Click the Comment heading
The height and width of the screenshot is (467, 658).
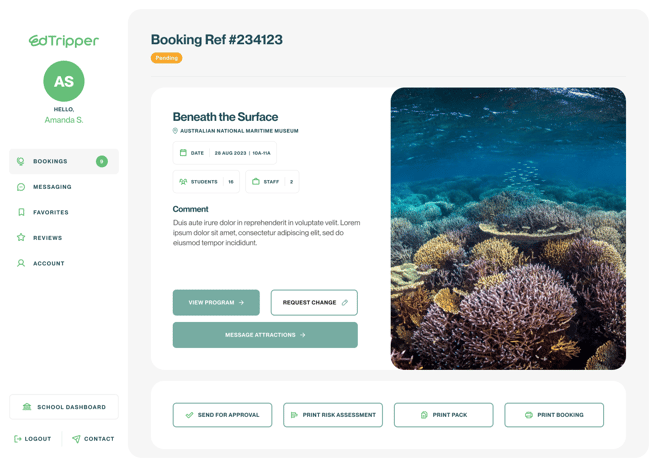pyautogui.click(x=191, y=209)
